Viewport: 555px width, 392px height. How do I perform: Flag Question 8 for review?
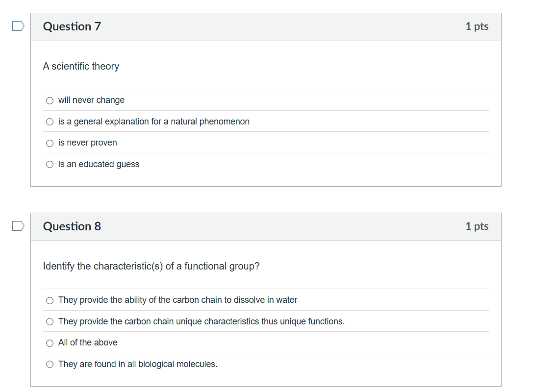pyautogui.click(x=18, y=226)
